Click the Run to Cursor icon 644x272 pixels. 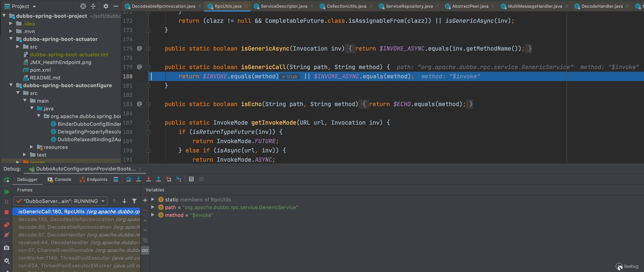[179, 179]
